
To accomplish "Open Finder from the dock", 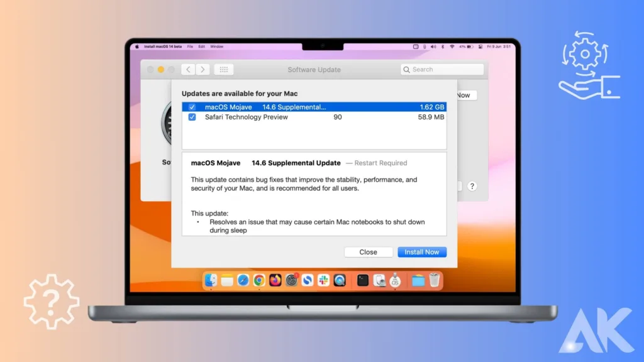I will [x=211, y=280].
